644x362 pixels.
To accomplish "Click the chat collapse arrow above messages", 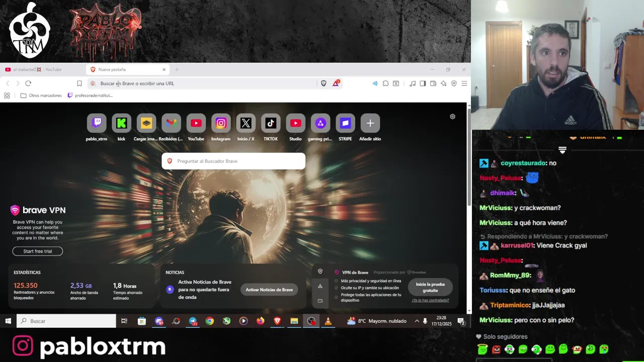I will (x=562, y=150).
